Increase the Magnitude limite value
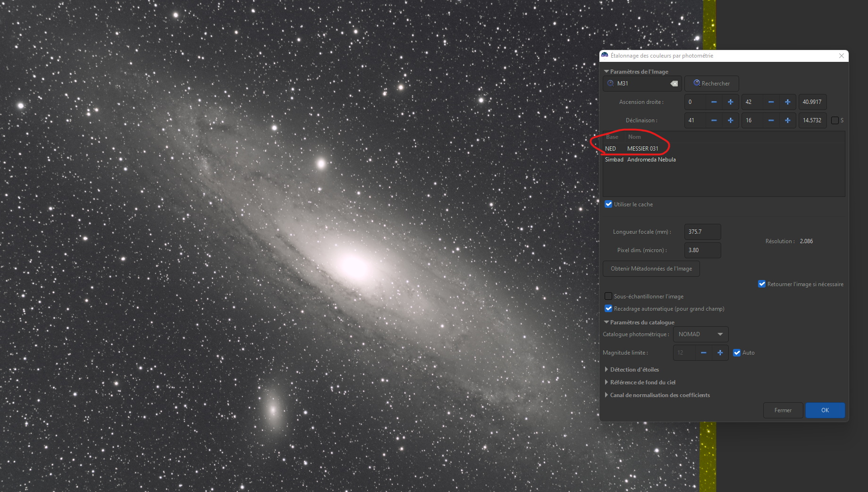 [x=720, y=353]
